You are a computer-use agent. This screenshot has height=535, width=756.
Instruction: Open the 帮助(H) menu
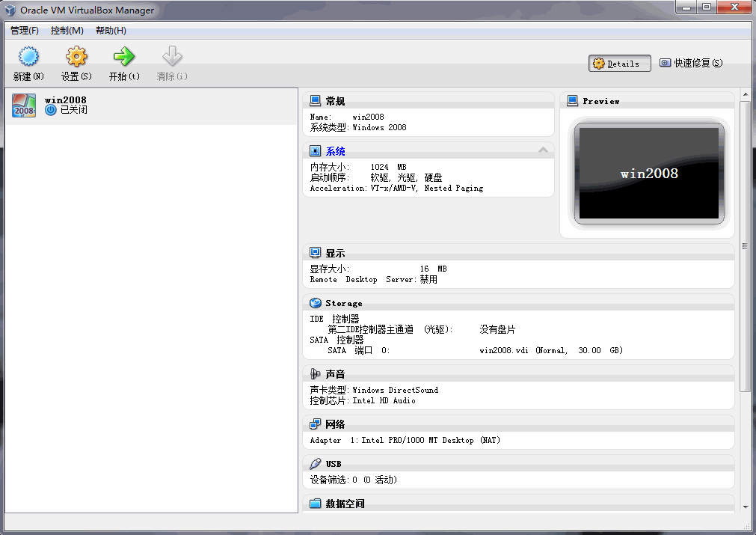click(x=109, y=31)
